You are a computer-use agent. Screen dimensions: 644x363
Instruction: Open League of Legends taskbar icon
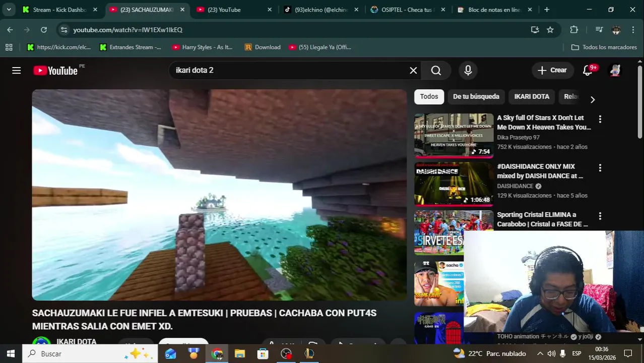point(309,354)
